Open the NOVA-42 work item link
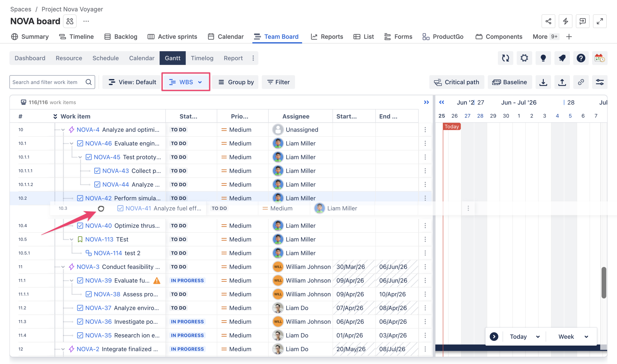The width and height of the screenshot is (617, 364). 98,198
